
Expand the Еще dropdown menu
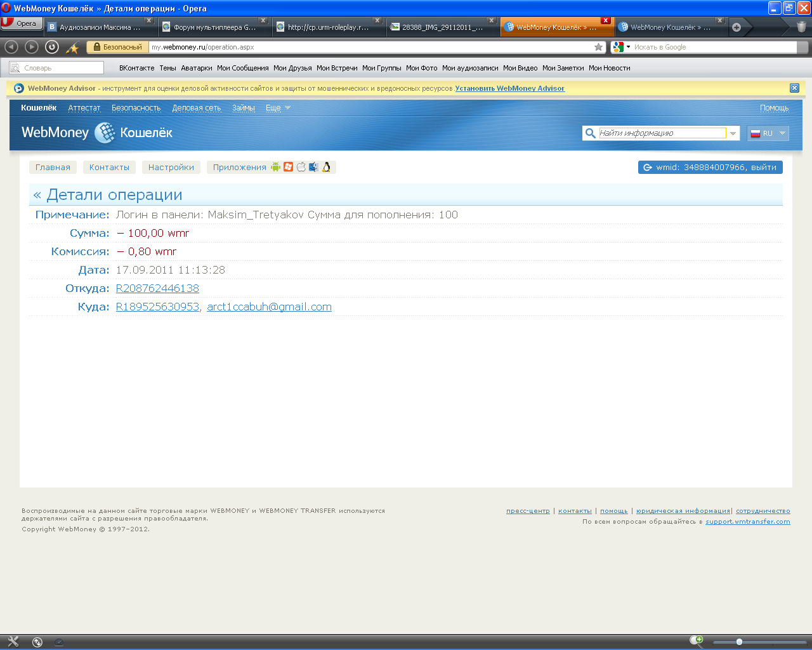point(278,108)
